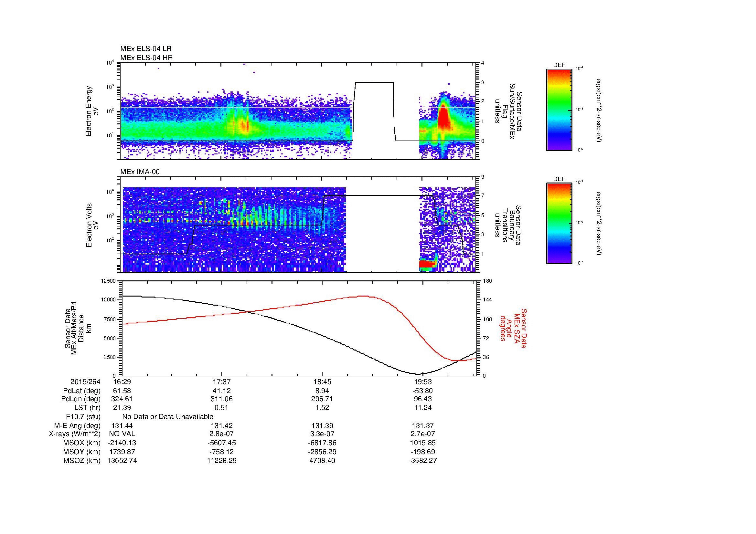The height and width of the screenshot is (534, 756).
Task: Click the 'PdLon (deg)' row label
Action: point(81,399)
